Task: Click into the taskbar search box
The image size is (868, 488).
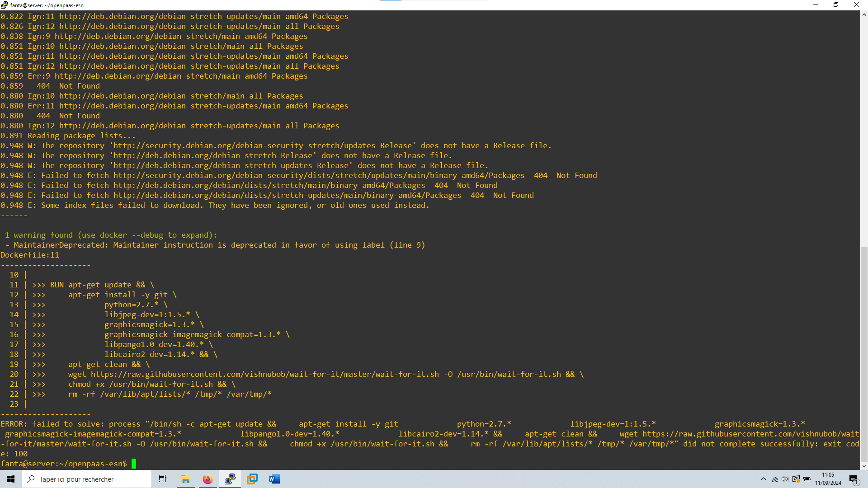Action: click(87, 479)
